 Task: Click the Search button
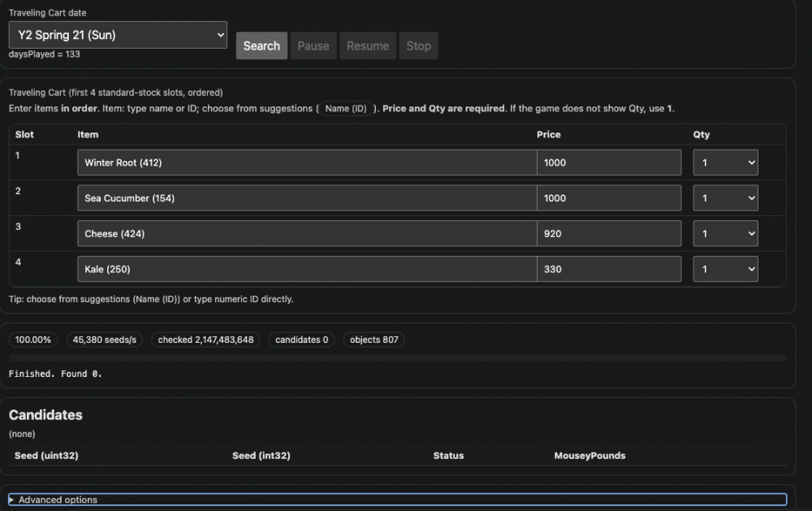261,45
